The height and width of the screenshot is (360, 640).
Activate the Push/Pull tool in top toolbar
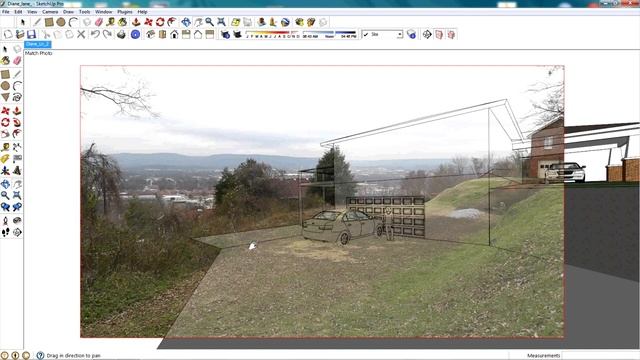(x=136, y=22)
